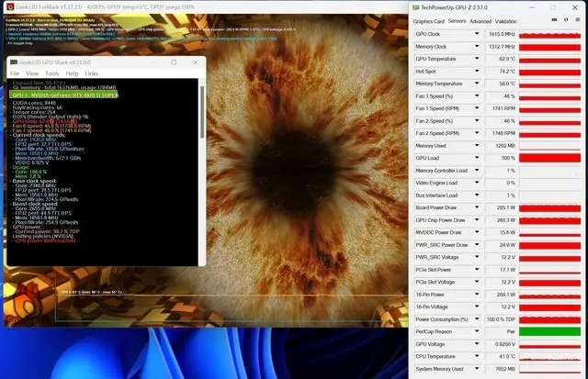Open the PCIe Slot Power dropdown
Viewport: 588px width, 379px height.
[x=477, y=269]
